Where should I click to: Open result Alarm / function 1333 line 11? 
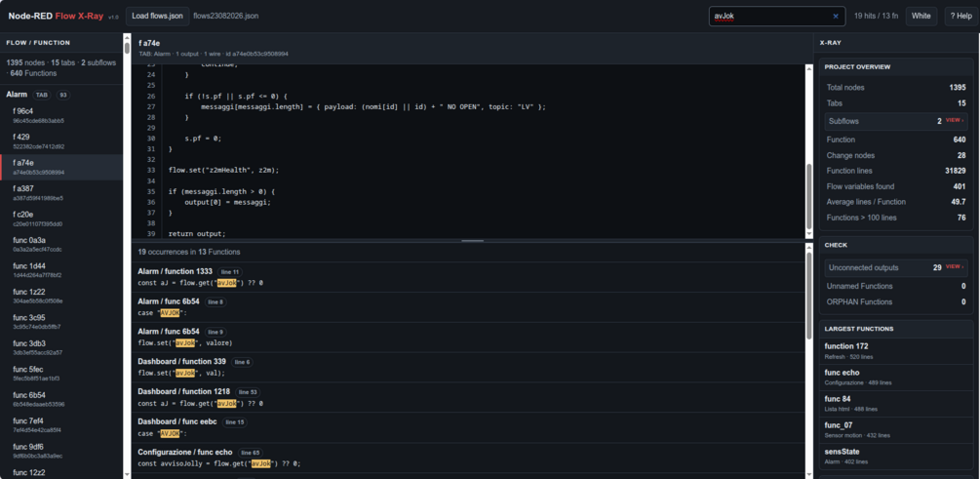point(467,277)
